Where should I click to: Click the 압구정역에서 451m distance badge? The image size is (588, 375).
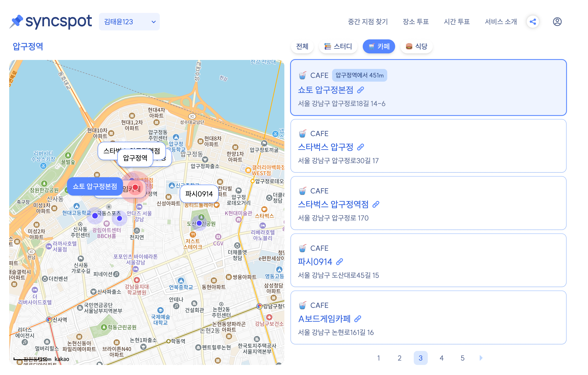pyautogui.click(x=359, y=75)
